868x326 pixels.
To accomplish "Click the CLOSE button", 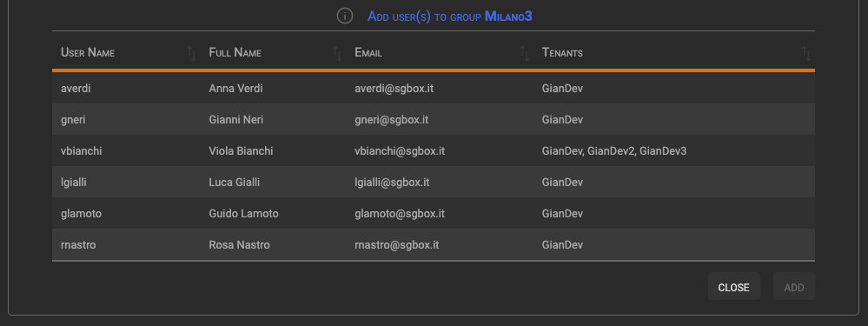I will [733, 287].
